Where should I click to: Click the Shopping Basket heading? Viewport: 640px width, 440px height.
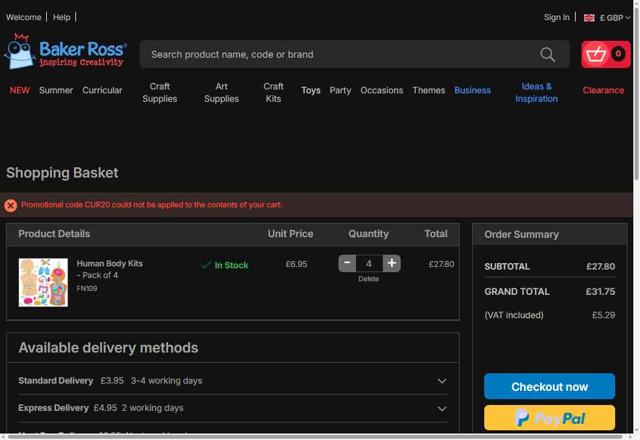[x=62, y=173]
